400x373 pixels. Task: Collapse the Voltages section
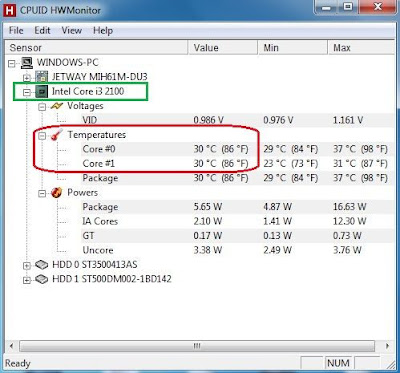42,107
